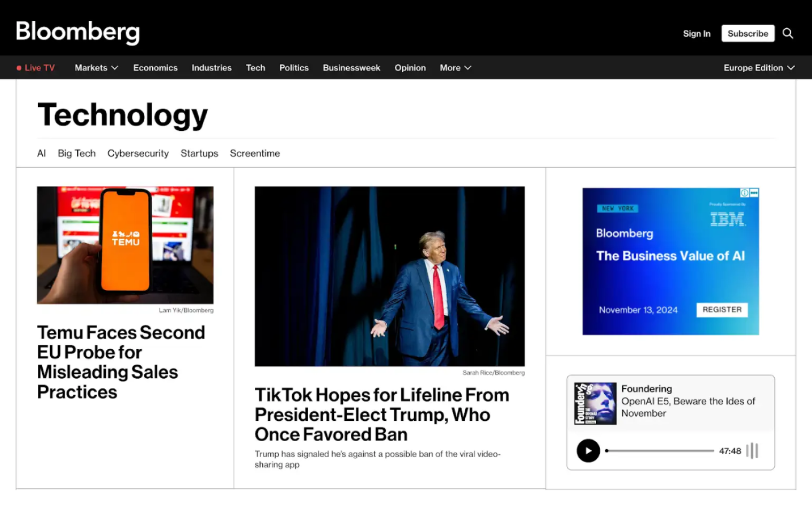Image resolution: width=812 pixels, height=517 pixels.
Task: Click the audio waveform bars icon
Action: click(752, 451)
